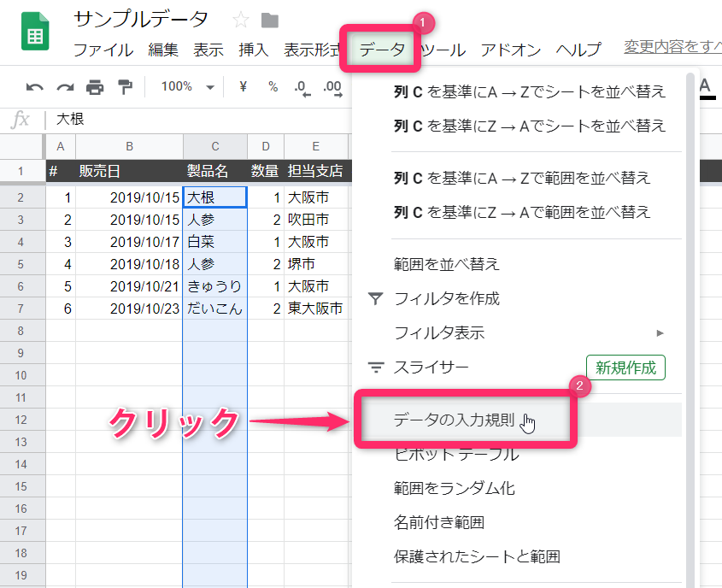Select column D header

(x=266, y=146)
